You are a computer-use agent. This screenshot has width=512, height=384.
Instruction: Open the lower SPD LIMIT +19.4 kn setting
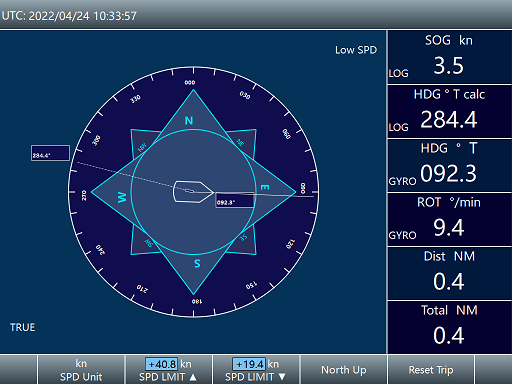tap(256, 370)
